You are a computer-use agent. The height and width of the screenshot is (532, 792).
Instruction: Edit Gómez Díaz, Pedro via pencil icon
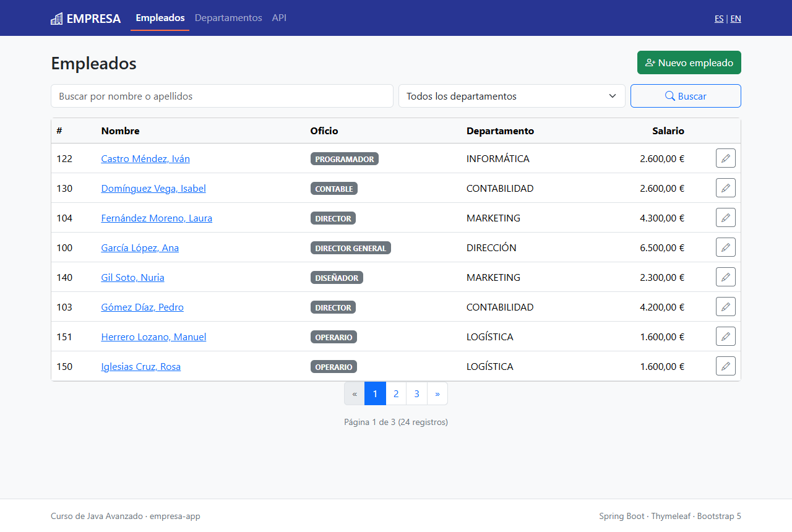tap(726, 307)
